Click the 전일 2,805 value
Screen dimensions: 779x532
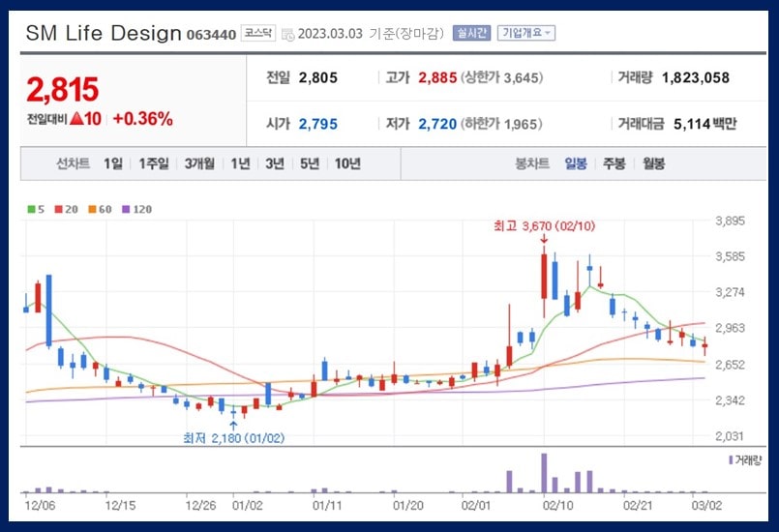pyautogui.click(x=318, y=78)
